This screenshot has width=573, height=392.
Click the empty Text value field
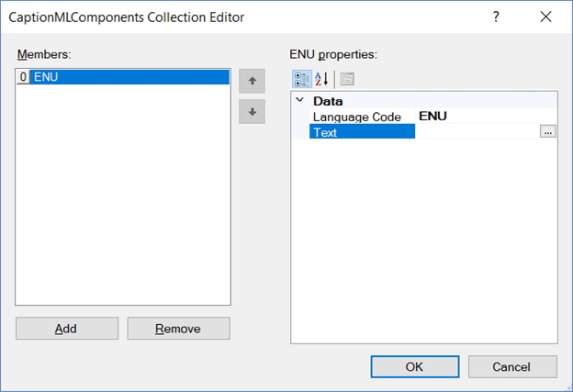coord(477,131)
